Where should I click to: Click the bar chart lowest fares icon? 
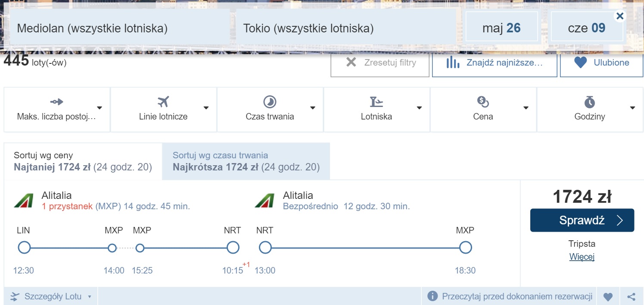coord(453,63)
